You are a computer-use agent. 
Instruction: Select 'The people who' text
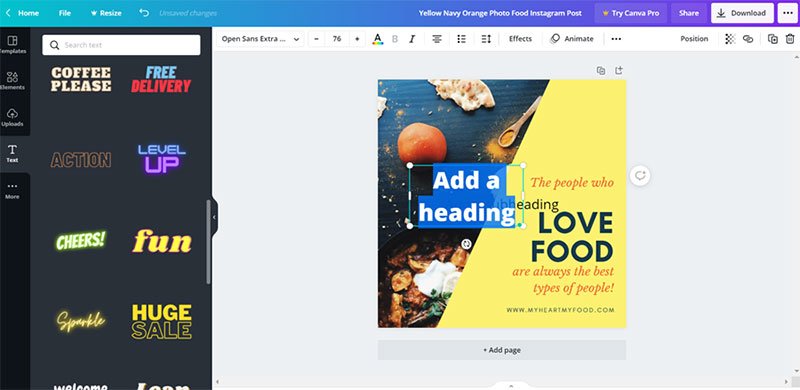click(x=572, y=182)
